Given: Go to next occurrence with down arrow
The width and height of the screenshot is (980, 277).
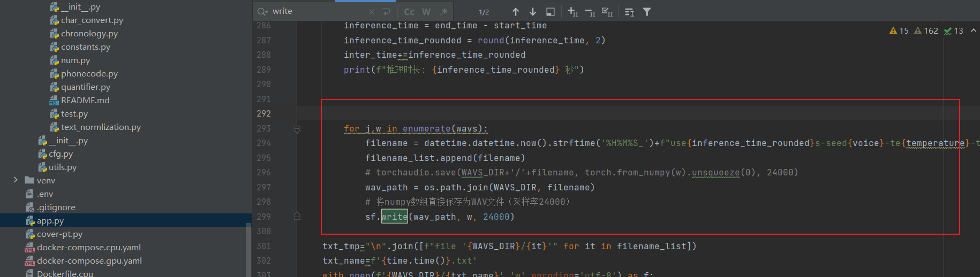Looking at the screenshot, I should (x=533, y=12).
